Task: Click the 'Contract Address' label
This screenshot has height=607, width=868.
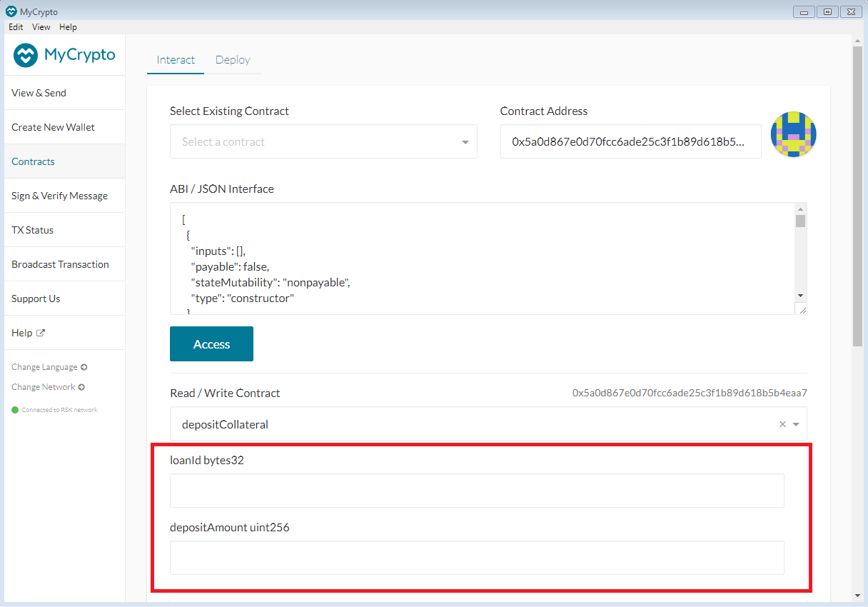Action: [544, 111]
